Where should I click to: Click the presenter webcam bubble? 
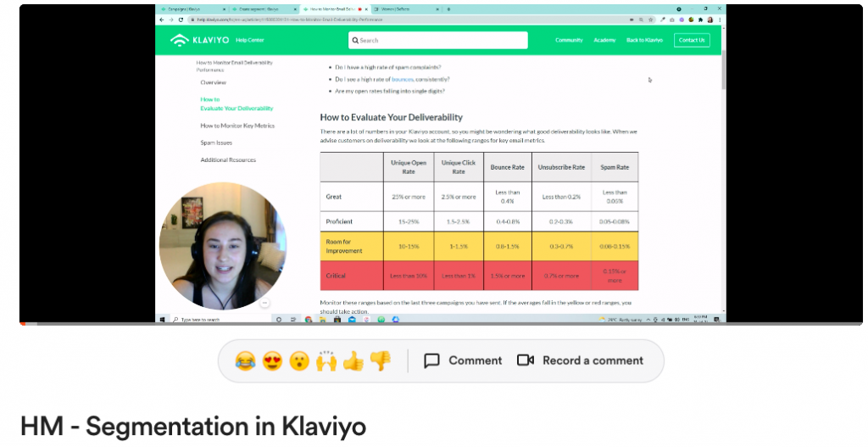(223, 246)
